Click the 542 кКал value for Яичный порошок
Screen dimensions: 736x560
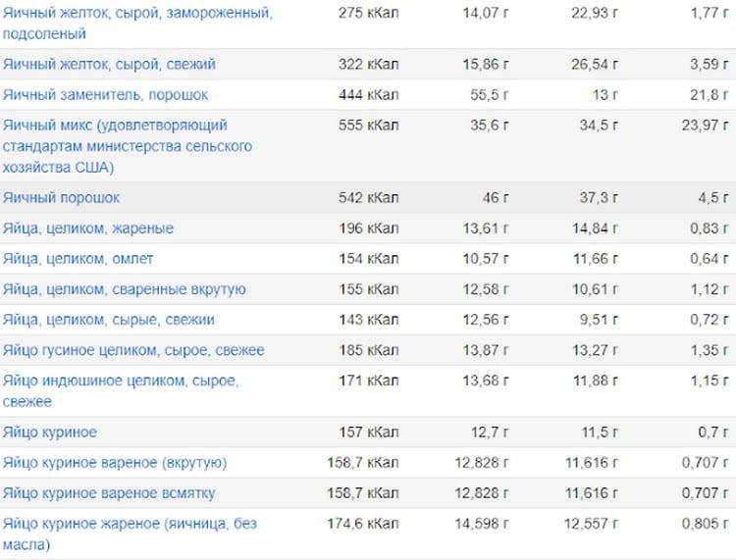coord(368,197)
